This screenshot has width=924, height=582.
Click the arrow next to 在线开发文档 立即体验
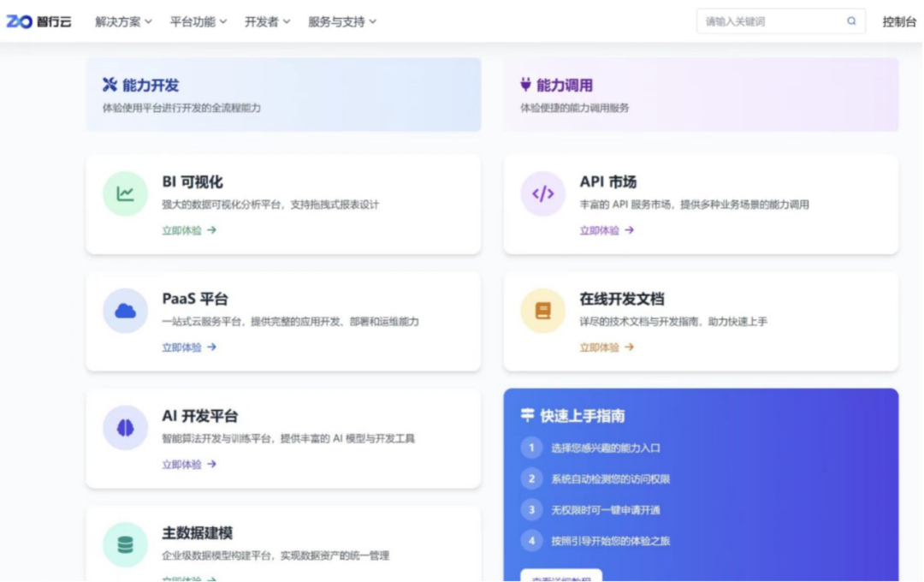click(x=630, y=347)
